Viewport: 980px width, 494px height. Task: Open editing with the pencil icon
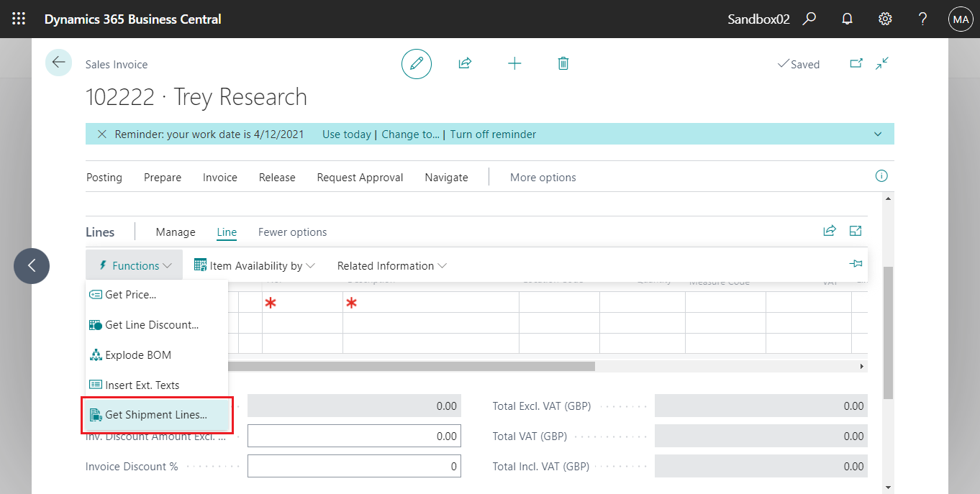tap(416, 63)
